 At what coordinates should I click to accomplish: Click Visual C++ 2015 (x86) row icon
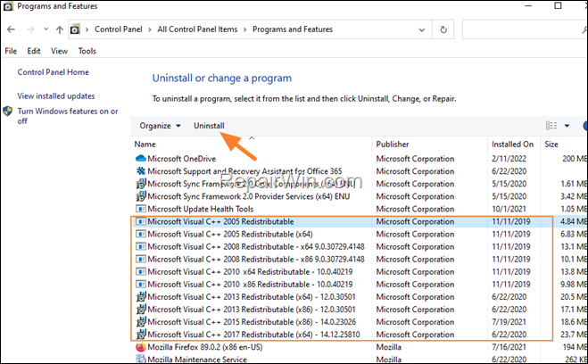coord(141,322)
